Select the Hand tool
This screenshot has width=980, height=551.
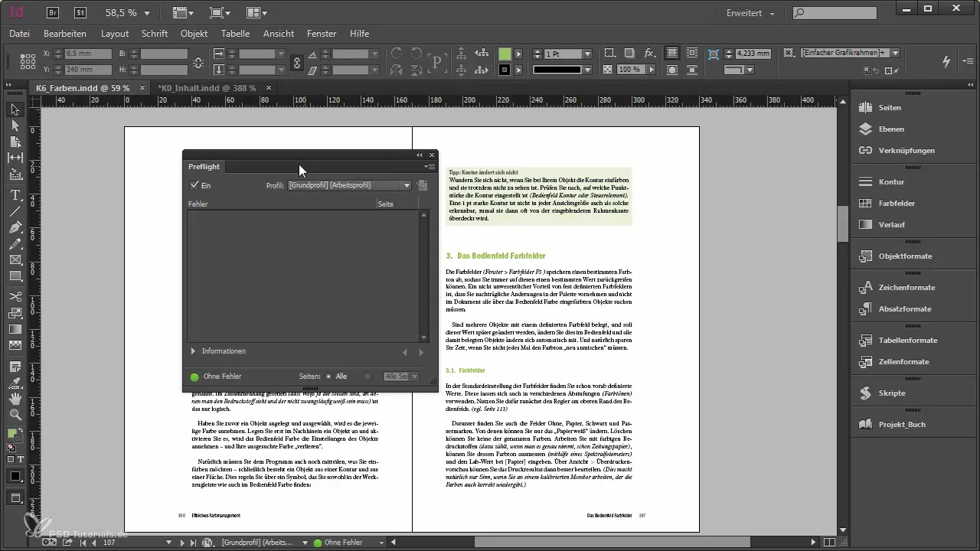tap(15, 398)
